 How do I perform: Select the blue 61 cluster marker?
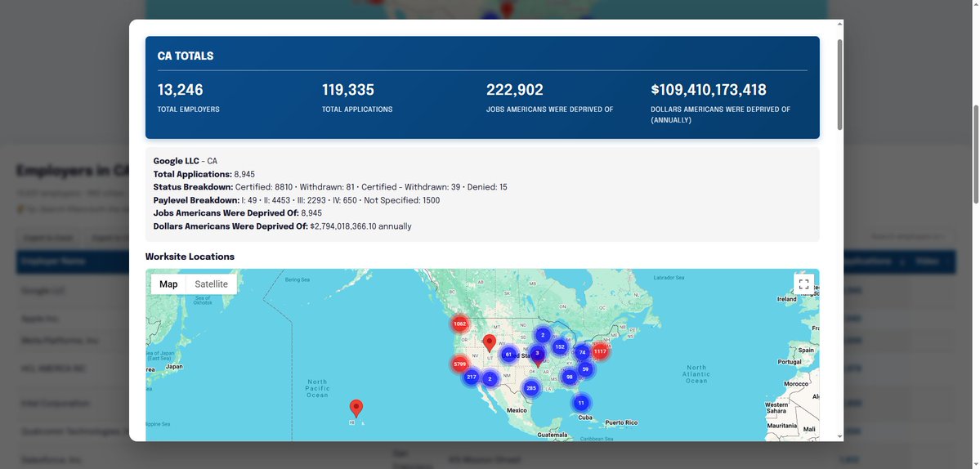508,354
